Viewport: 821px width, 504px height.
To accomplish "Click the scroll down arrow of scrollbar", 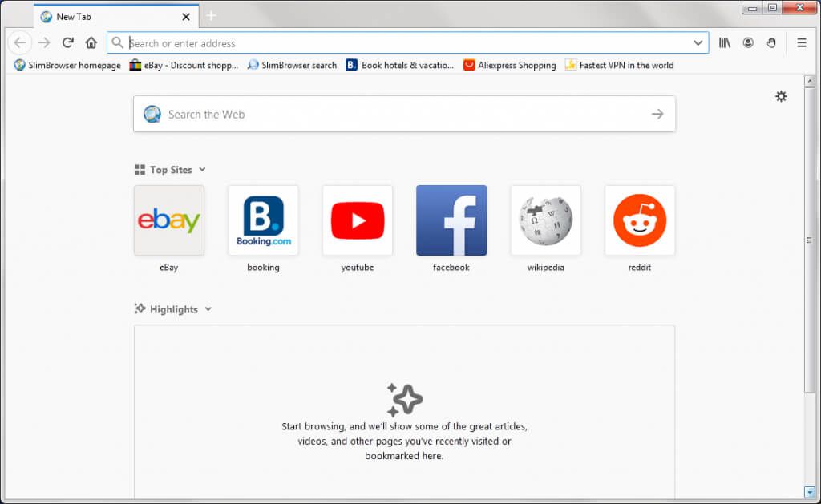I will tap(809, 491).
